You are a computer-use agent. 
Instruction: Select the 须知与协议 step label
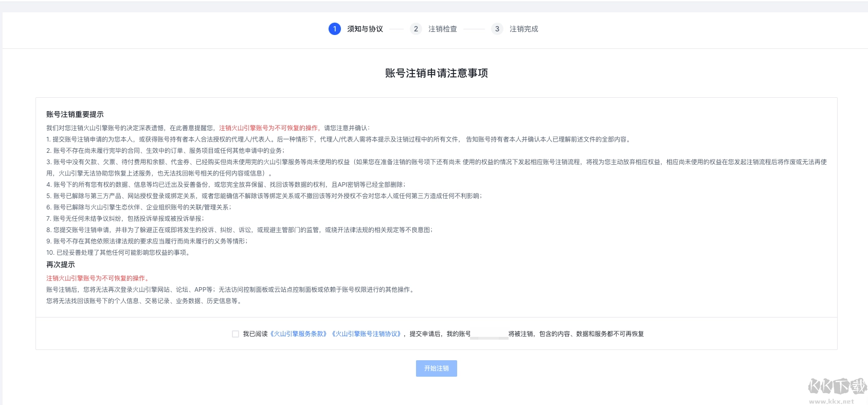[365, 29]
